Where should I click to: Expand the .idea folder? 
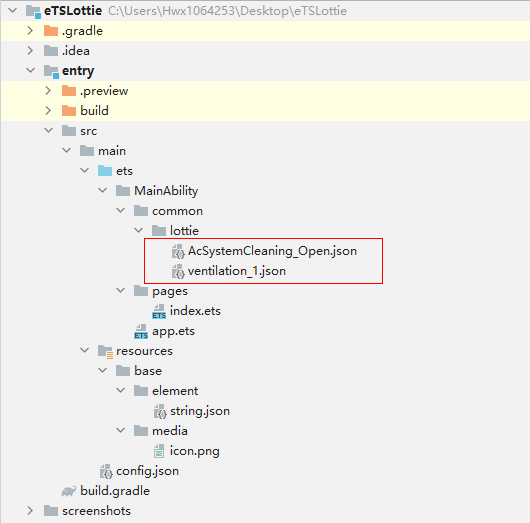30,51
